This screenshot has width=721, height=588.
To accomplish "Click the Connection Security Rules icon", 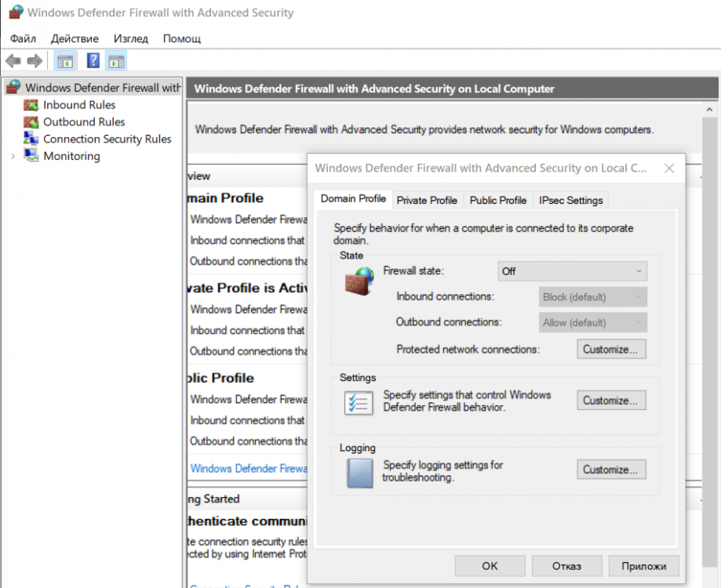I will pyautogui.click(x=31, y=139).
